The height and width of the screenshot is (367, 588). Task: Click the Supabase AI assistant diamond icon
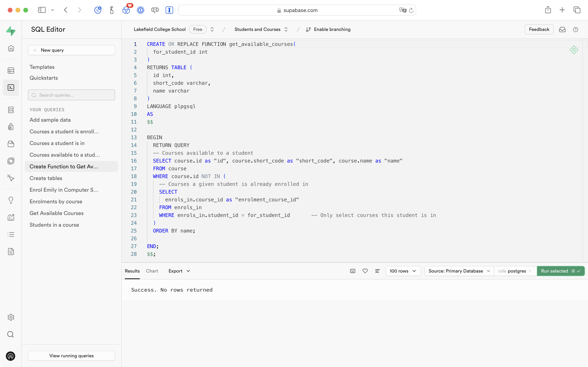[574, 50]
